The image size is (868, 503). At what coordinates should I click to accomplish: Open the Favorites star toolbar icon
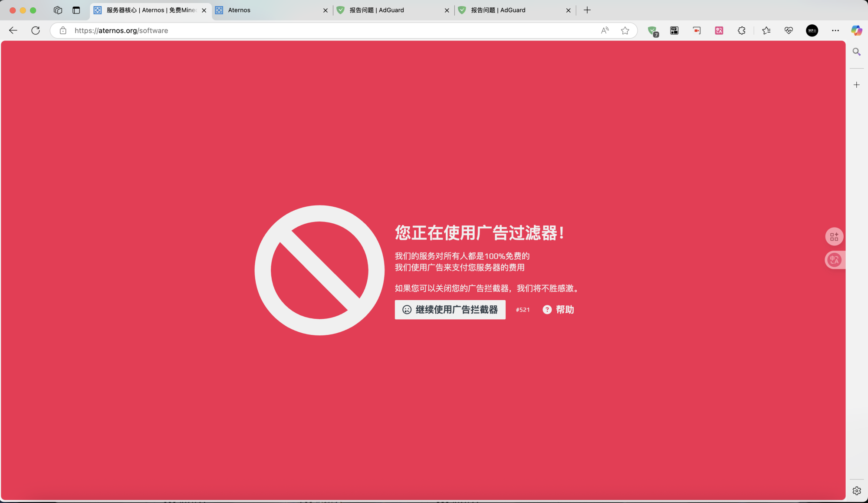766,30
